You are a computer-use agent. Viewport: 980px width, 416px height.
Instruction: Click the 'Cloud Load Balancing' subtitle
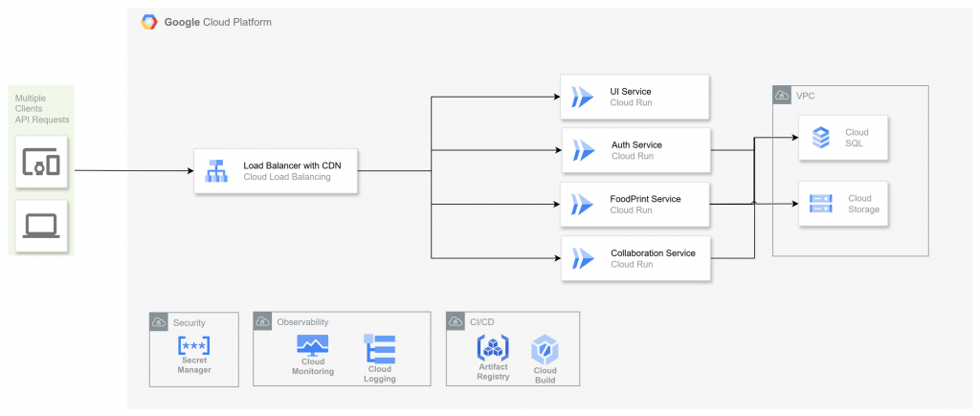pos(287,177)
